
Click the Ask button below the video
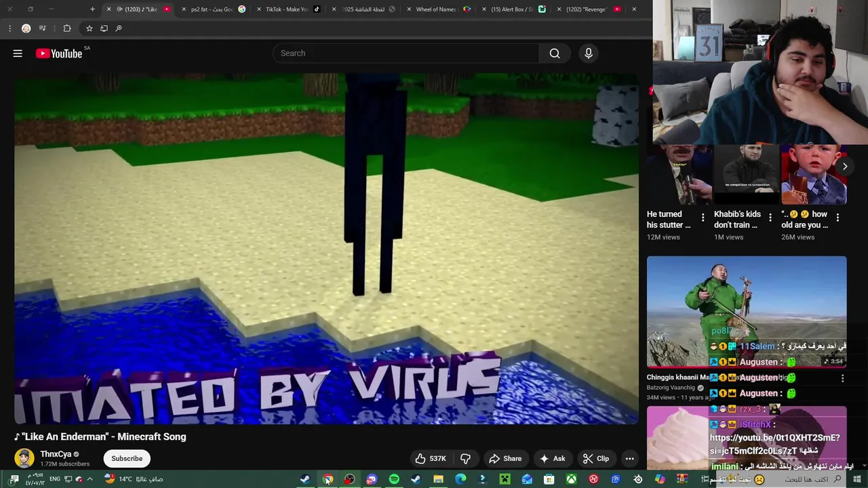tap(552, 459)
